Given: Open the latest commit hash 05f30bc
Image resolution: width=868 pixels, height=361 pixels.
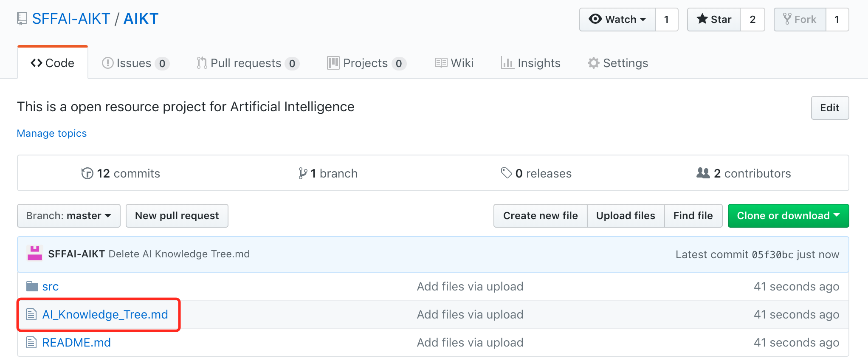Looking at the screenshot, I should 772,255.
